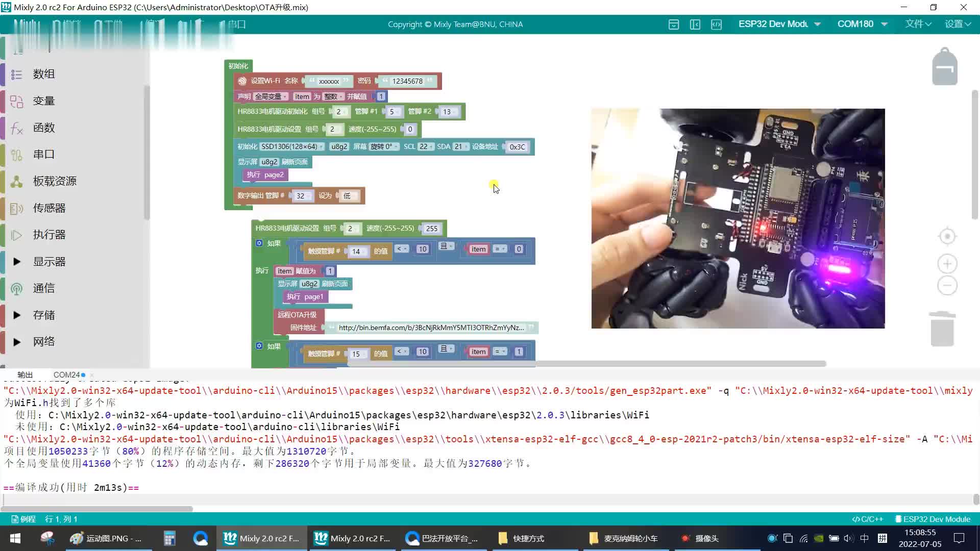Click the 传感器 category icon

tap(16, 208)
